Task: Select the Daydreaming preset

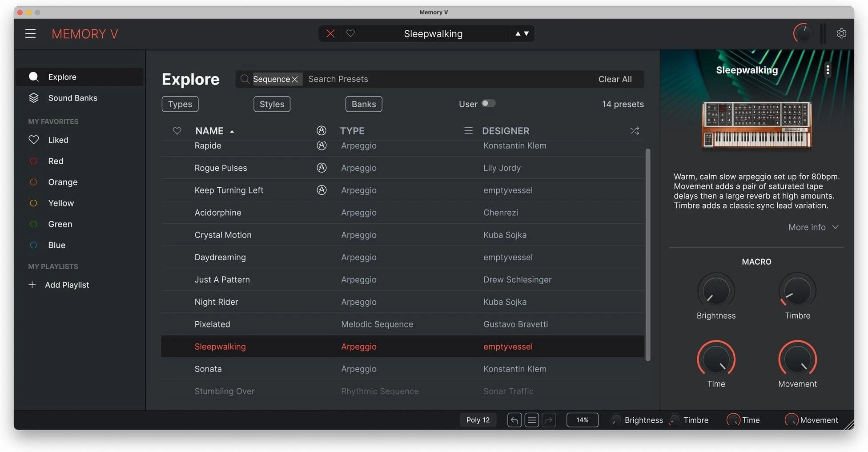Action: [402, 257]
